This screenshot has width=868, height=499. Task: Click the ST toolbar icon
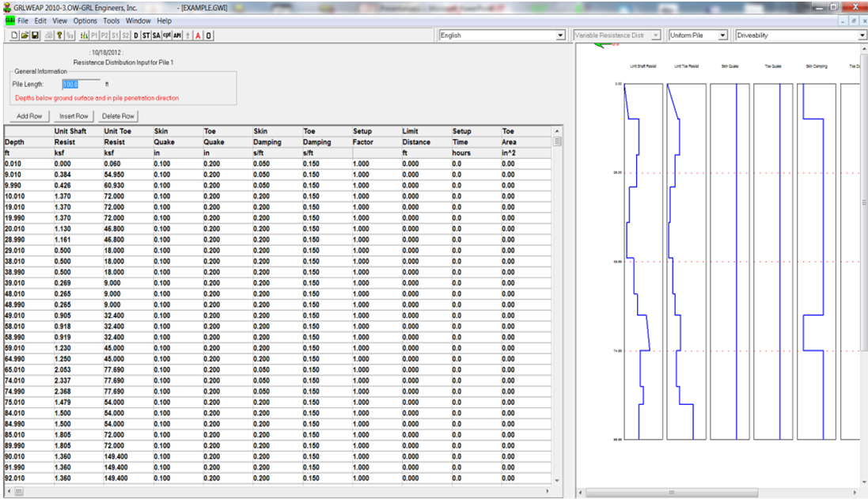point(146,36)
